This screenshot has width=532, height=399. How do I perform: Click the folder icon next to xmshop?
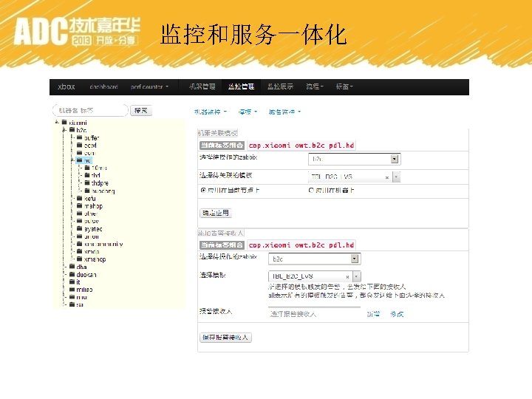79,259
